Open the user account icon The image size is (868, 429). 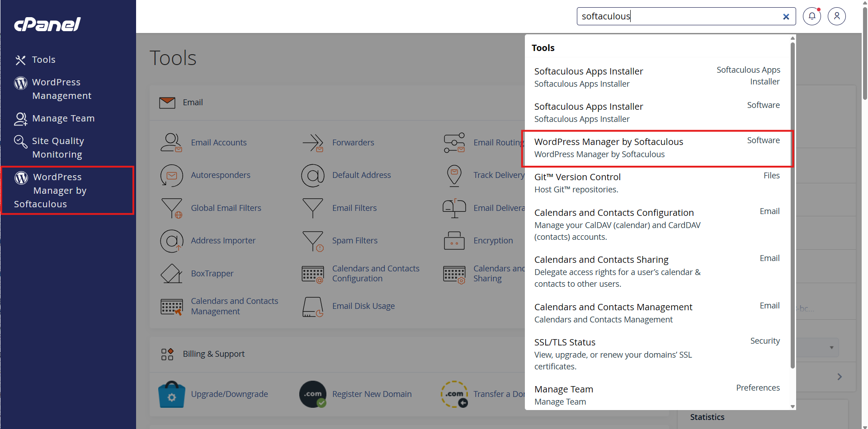point(837,16)
